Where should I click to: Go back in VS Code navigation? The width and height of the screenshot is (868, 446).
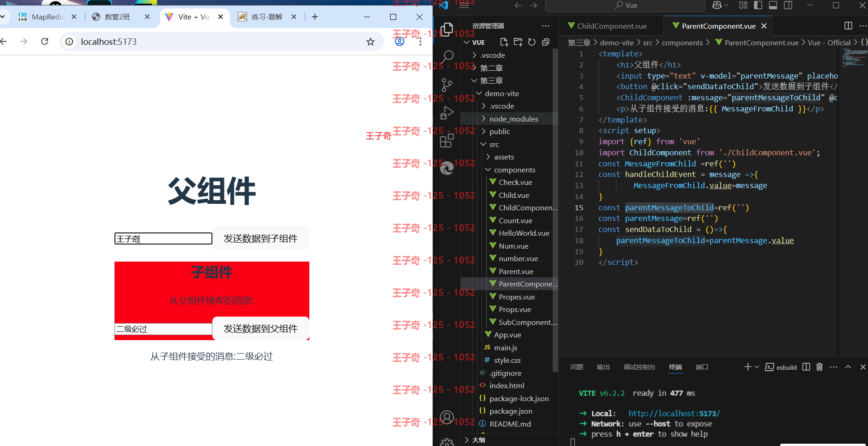[x=518, y=6]
